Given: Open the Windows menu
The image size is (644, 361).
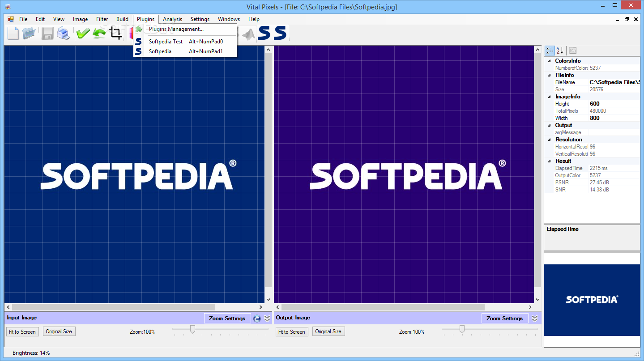Looking at the screenshot, I should tap(229, 19).
